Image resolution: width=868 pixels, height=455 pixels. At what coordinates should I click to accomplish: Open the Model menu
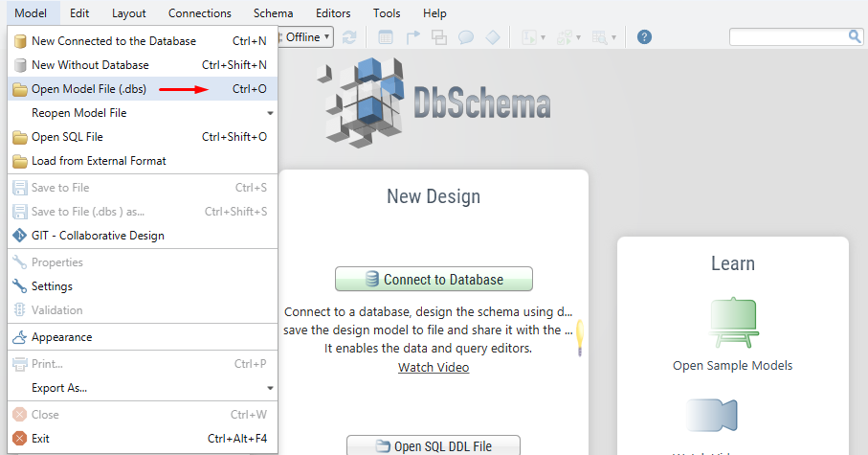click(x=31, y=12)
